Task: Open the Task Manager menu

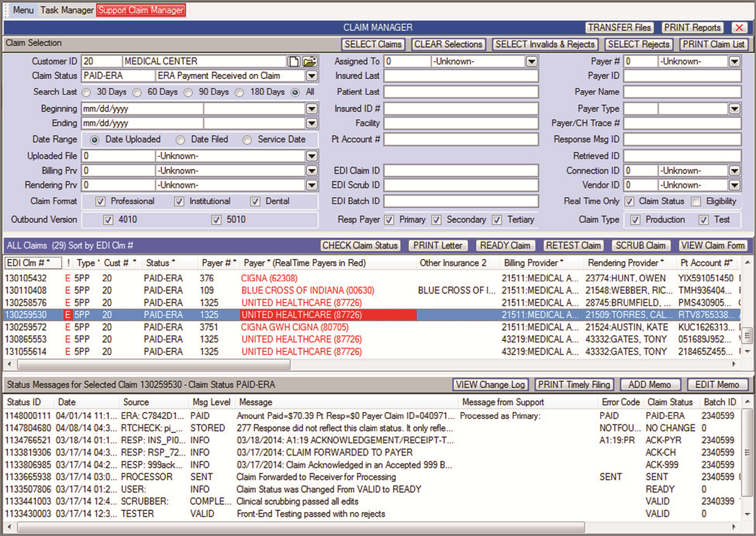Action: [x=66, y=10]
